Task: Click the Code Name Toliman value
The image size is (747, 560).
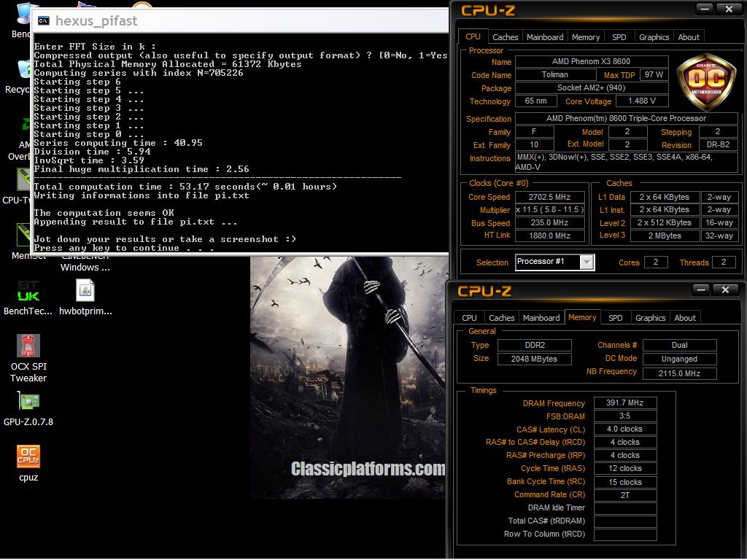Action: coord(555,75)
